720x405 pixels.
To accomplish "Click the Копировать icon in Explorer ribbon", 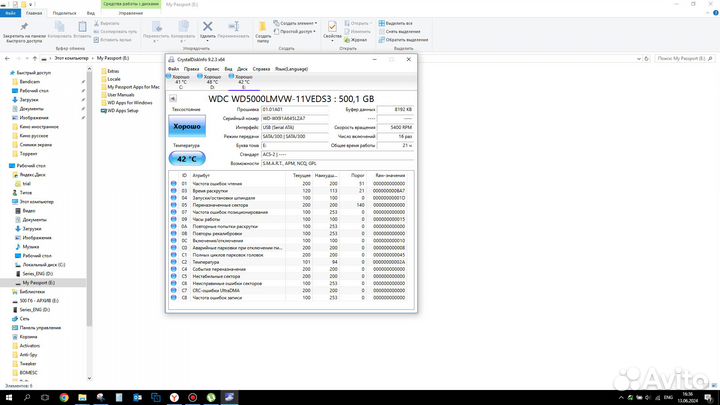I will pyautogui.click(x=59, y=26).
